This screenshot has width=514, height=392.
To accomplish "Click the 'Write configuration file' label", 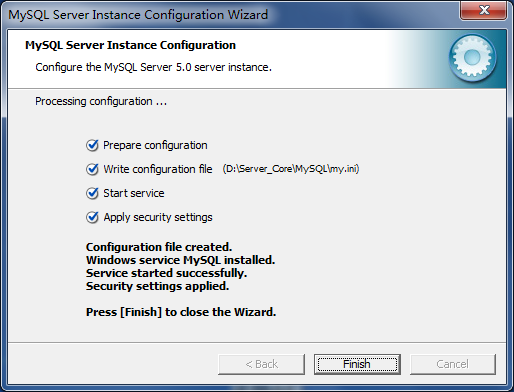I will click(158, 169).
